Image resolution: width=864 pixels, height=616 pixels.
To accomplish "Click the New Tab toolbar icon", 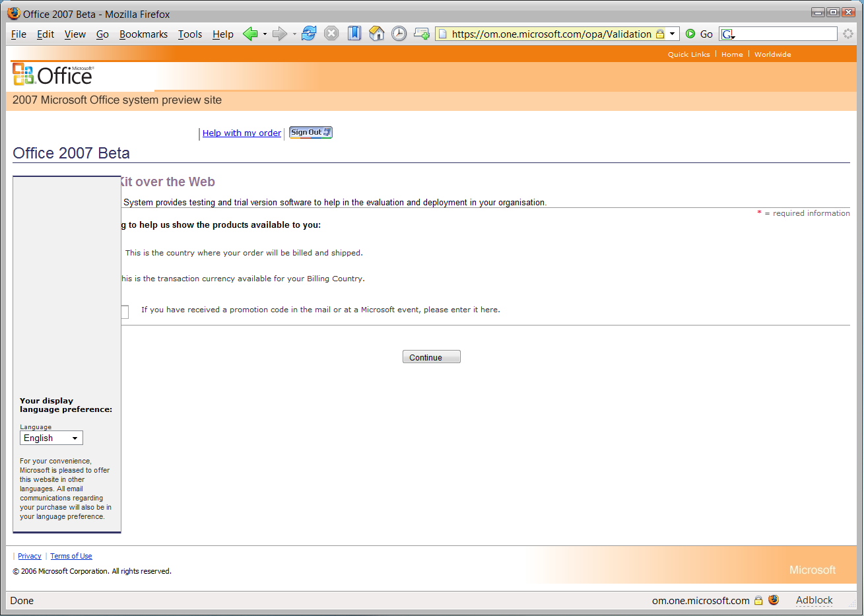I will 421,34.
